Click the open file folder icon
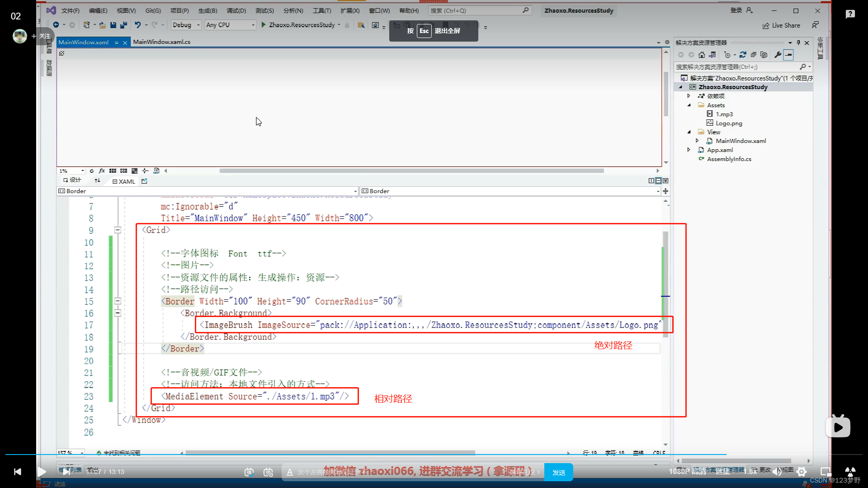The width and height of the screenshot is (868, 488). (x=103, y=25)
